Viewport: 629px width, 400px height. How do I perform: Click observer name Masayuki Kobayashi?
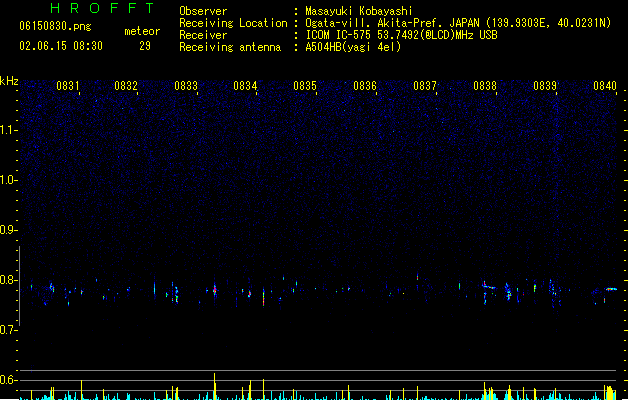[x=359, y=11]
